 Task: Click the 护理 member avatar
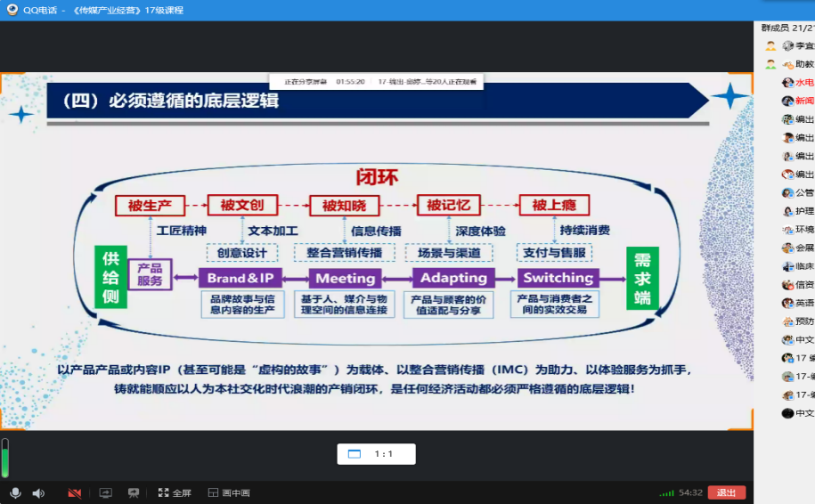788,211
